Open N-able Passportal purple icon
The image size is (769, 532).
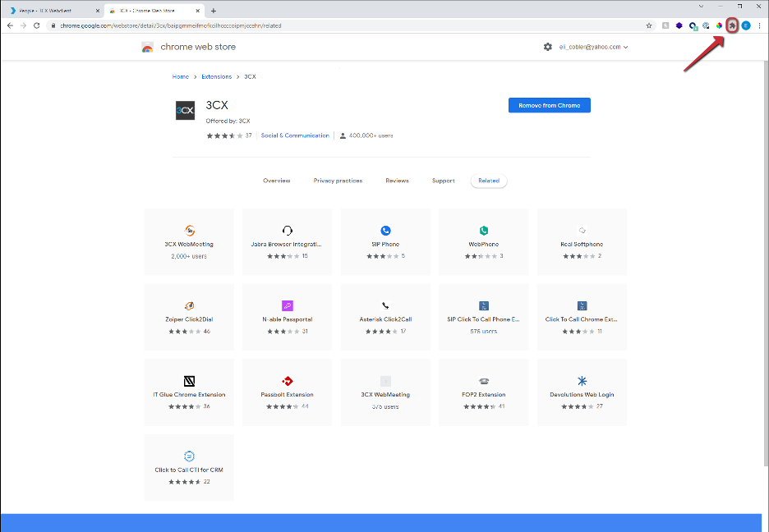pos(288,305)
